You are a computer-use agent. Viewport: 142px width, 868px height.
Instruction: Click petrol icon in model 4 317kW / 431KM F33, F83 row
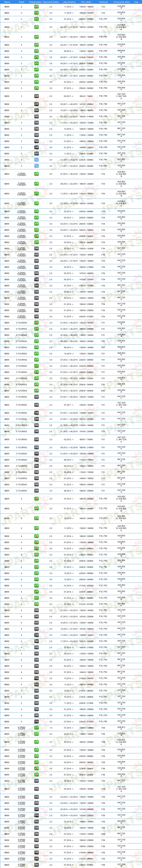(x=36, y=604)
